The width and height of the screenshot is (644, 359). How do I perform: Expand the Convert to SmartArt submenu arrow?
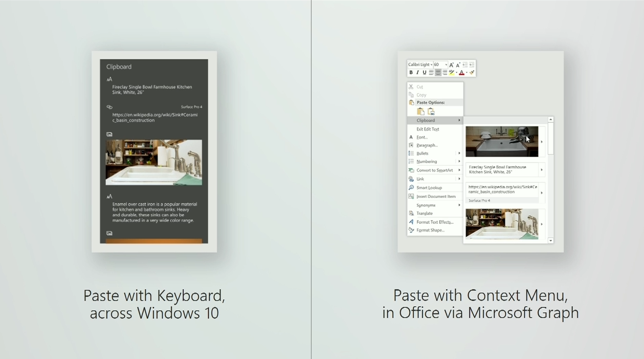[459, 170]
